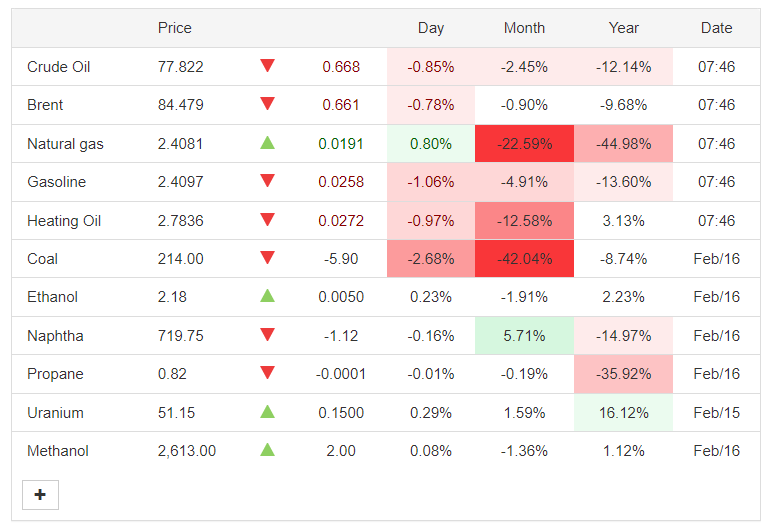Click the green up arrow in Methanol row

[267, 449]
